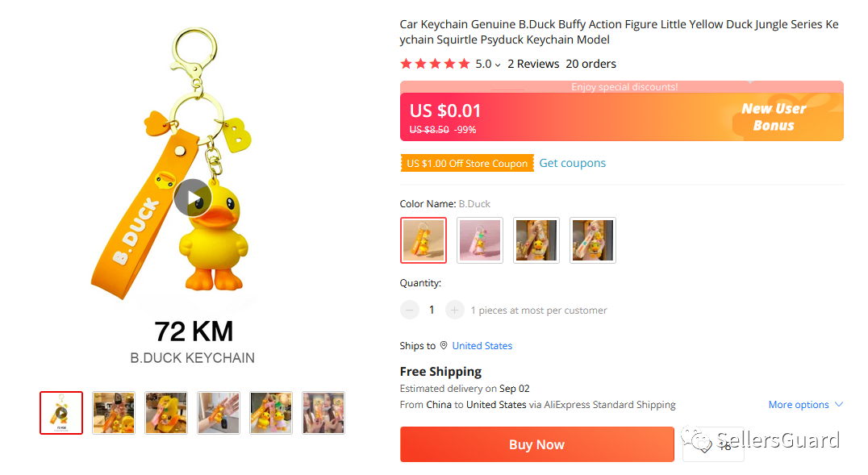Screen dimensions: 868x475
Task: Click the Get coupons link
Action: [572, 163]
